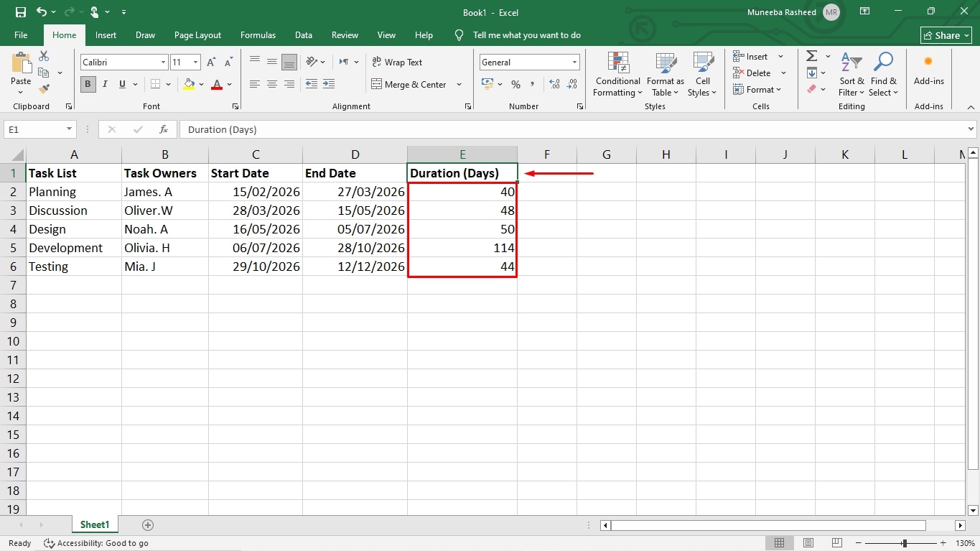Open Sort & Filter dropdown
The height and width of the screenshot is (551, 980).
[851, 74]
